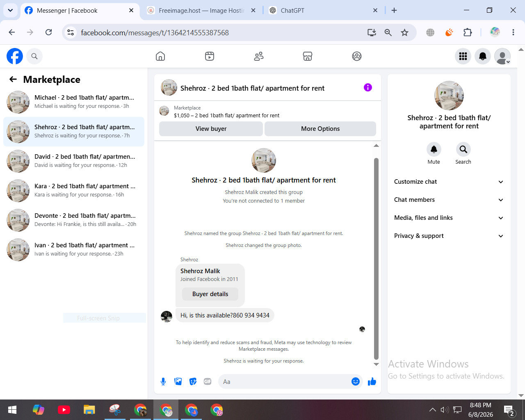Click the View buyer button
This screenshot has width=525, height=420.
coord(211,129)
